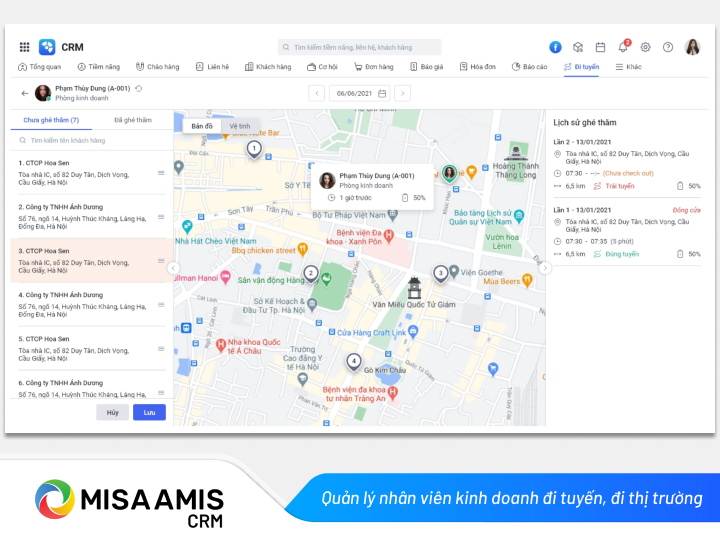This screenshot has height=540, width=720.
Task: Click drag handle of 2. Công ty TNHH Ánh Dương
Action: tap(161, 217)
